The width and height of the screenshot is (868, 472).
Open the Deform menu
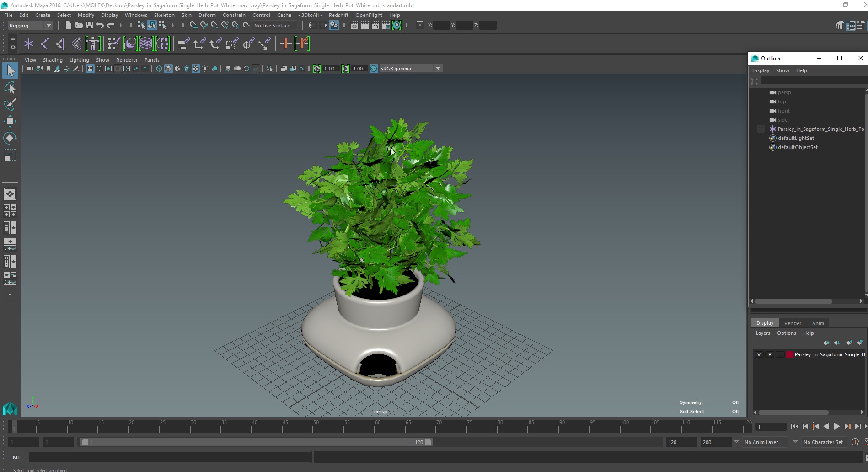point(207,15)
